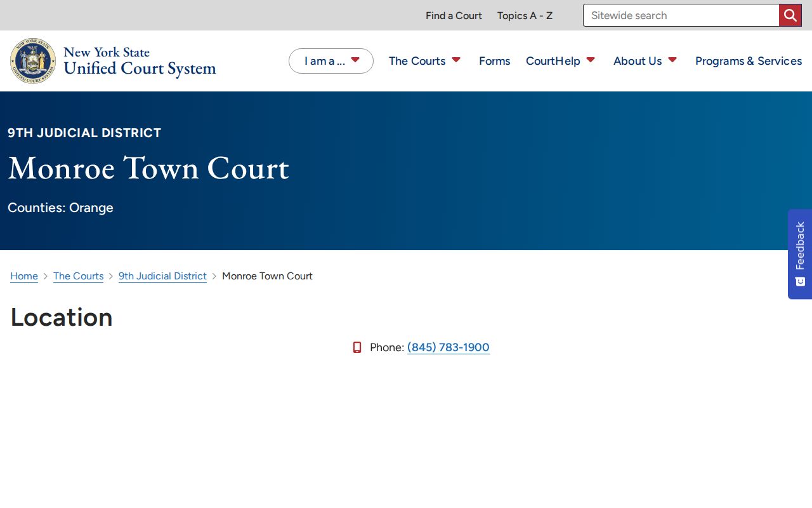Click the smiley icon on the Feedback tab
This screenshot has width=812, height=508.
pyautogui.click(x=800, y=281)
